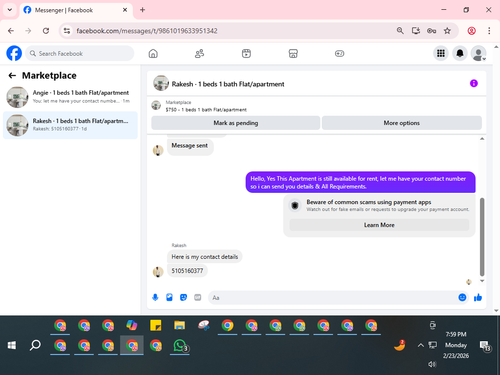Open conversation information purple icon

coord(474,83)
